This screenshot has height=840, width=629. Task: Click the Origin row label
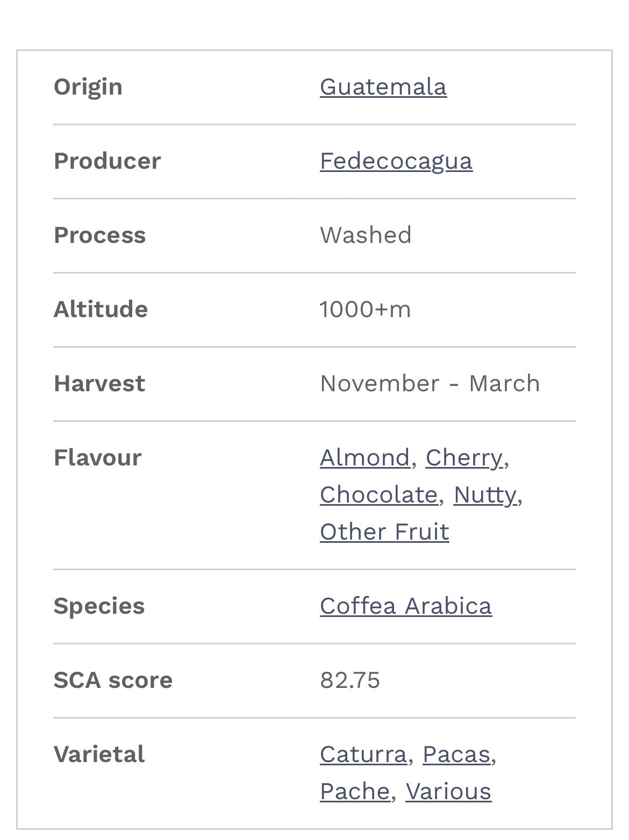[88, 86]
